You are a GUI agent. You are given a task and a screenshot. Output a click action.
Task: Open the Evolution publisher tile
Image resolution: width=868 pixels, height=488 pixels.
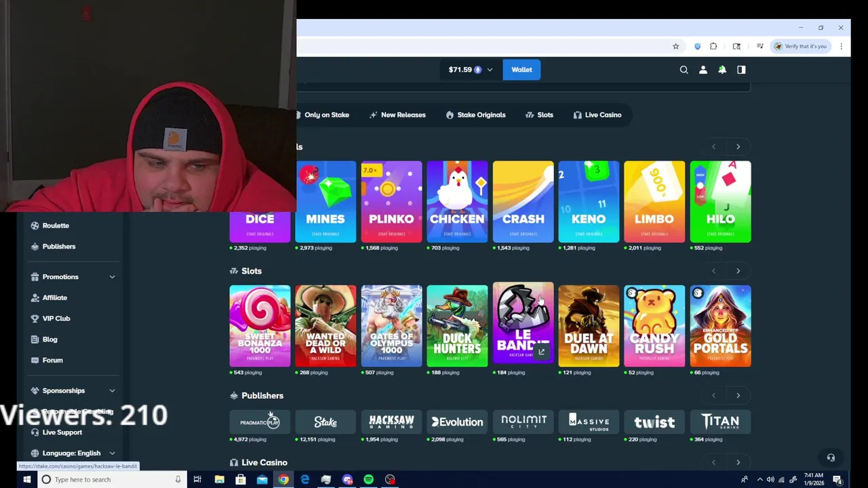point(457,422)
